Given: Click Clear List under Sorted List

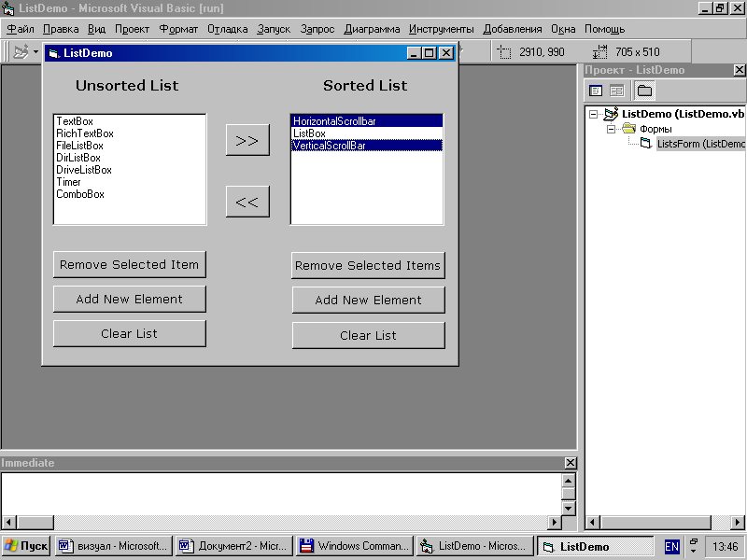Looking at the screenshot, I should 368,335.
